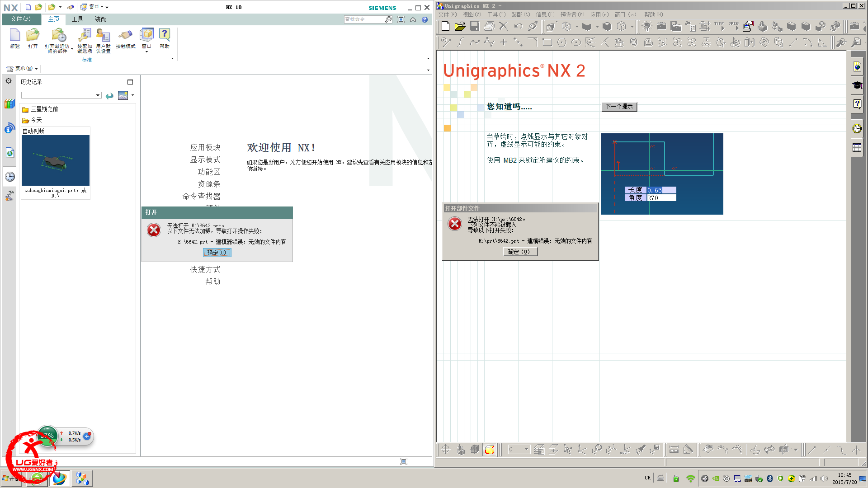Open the 信息(I) menu in NX 2
The width and height of the screenshot is (868, 488).
point(545,14)
